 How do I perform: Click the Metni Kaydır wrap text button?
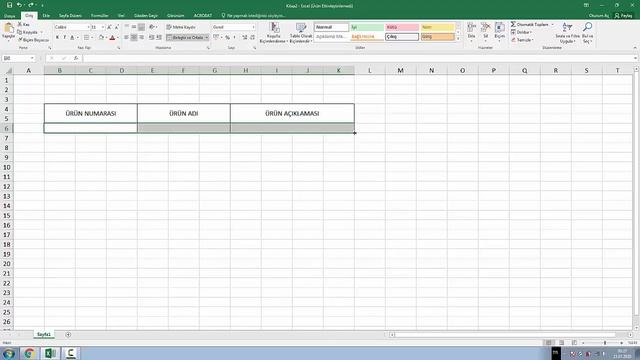tap(181, 27)
